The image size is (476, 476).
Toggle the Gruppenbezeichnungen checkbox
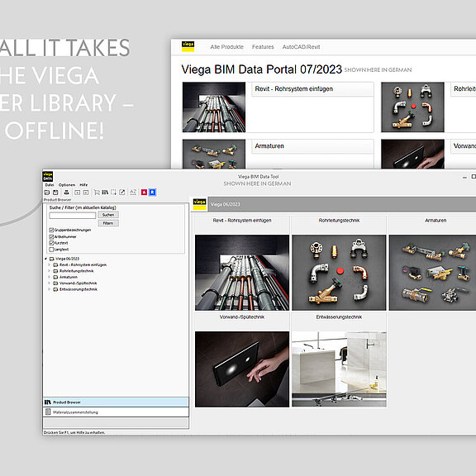tap(51, 230)
